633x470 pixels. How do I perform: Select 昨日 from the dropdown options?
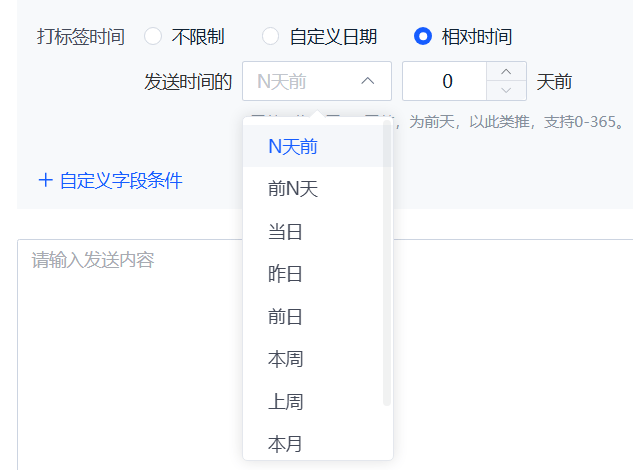(285, 274)
